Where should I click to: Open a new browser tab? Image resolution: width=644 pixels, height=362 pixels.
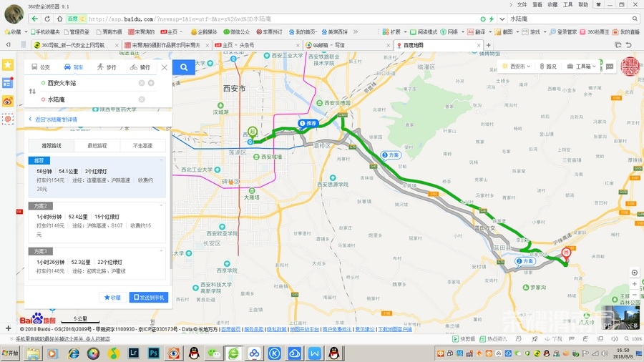489,45
